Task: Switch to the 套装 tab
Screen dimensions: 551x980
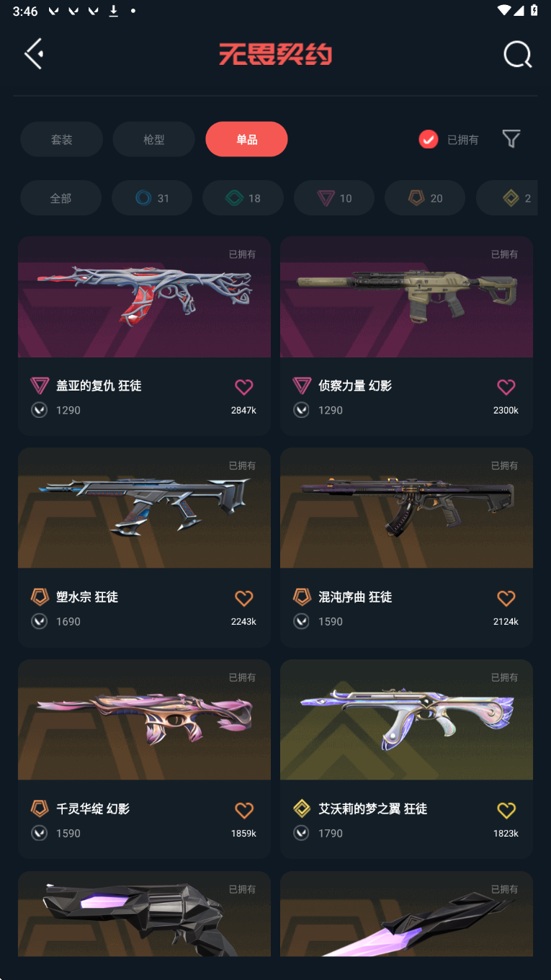Action: pyautogui.click(x=61, y=139)
